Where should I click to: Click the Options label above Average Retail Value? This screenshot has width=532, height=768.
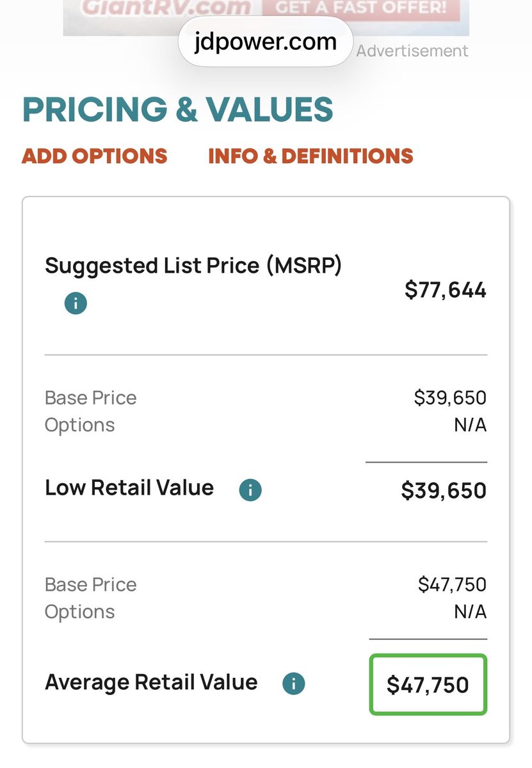[x=80, y=612]
